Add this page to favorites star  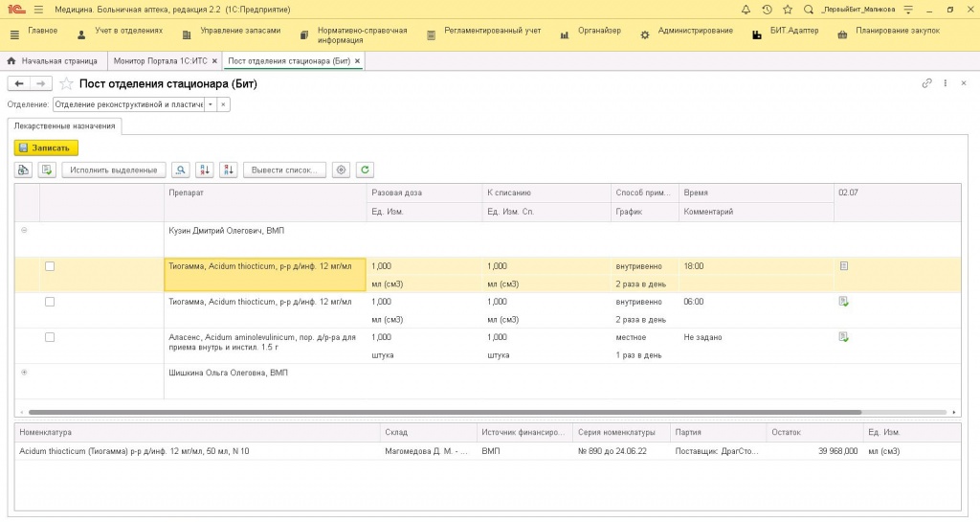(x=66, y=83)
